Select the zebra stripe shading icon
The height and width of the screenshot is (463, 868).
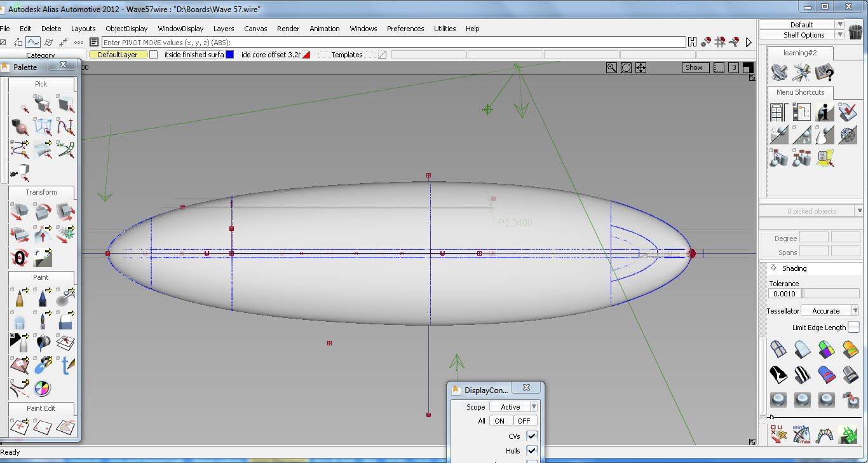coord(802,373)
